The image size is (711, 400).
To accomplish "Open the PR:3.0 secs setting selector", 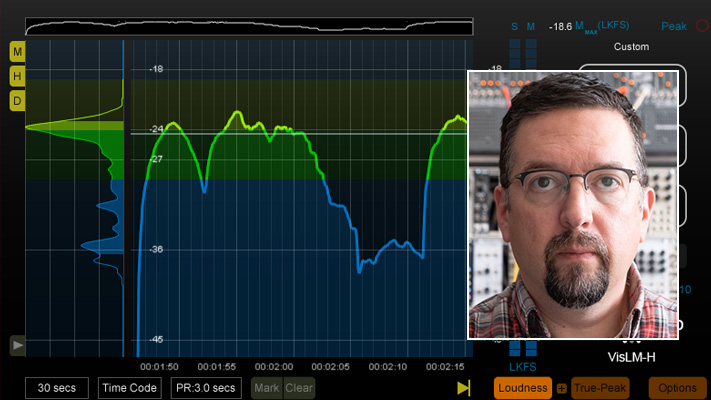I will pos(205,388).
